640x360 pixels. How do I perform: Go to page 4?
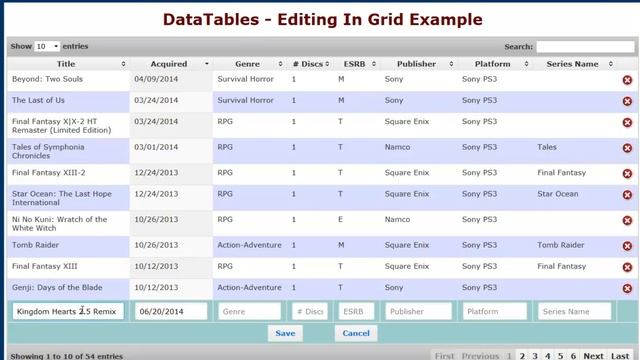[x=548, y=356]
